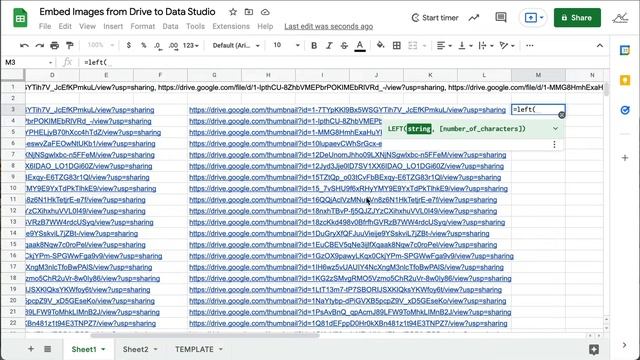Open the Format menu
Viewport: 640px width, 360px height.
142,26
